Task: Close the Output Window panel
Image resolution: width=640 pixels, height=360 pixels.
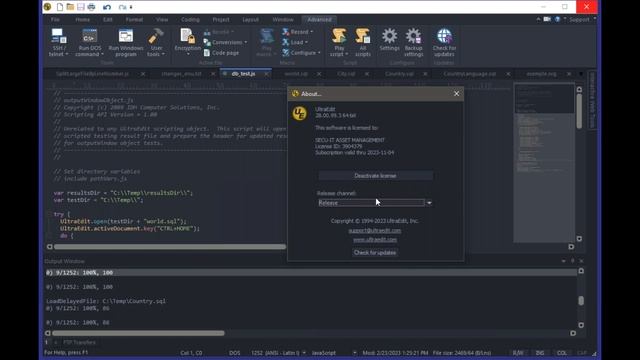Action: 582,261
